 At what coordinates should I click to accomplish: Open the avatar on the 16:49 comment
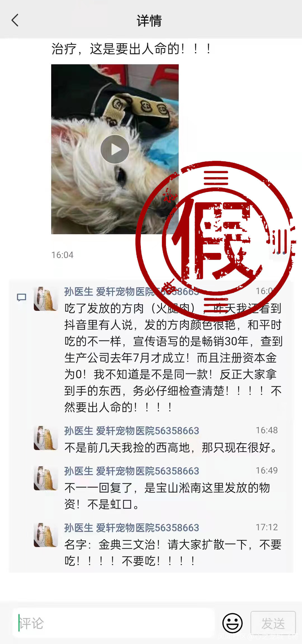[x=46, y=478]
